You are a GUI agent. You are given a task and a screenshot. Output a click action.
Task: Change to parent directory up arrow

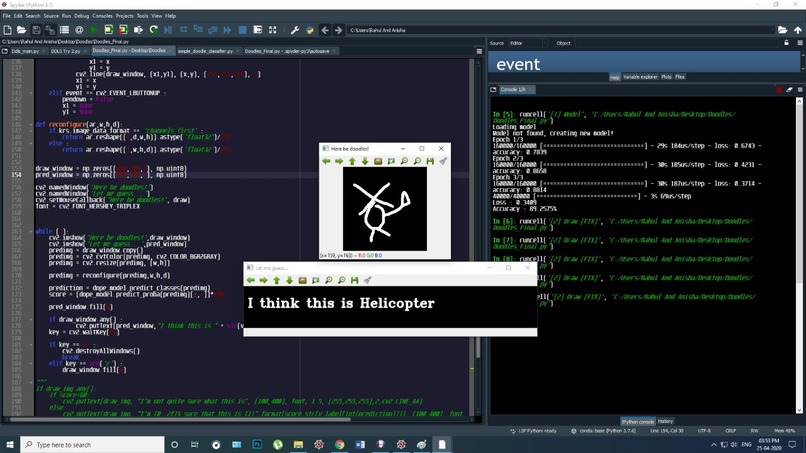click(797, 30)
